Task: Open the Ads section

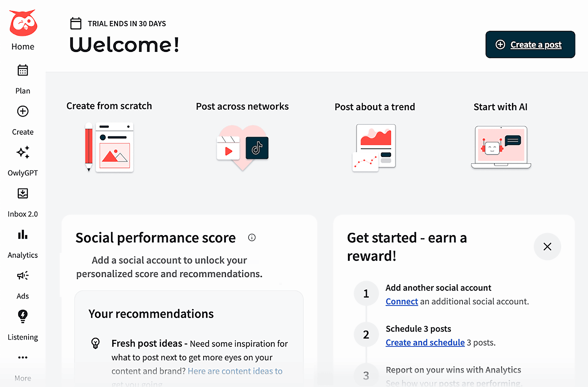Action: pyautogui.click(x=23, y=285)
